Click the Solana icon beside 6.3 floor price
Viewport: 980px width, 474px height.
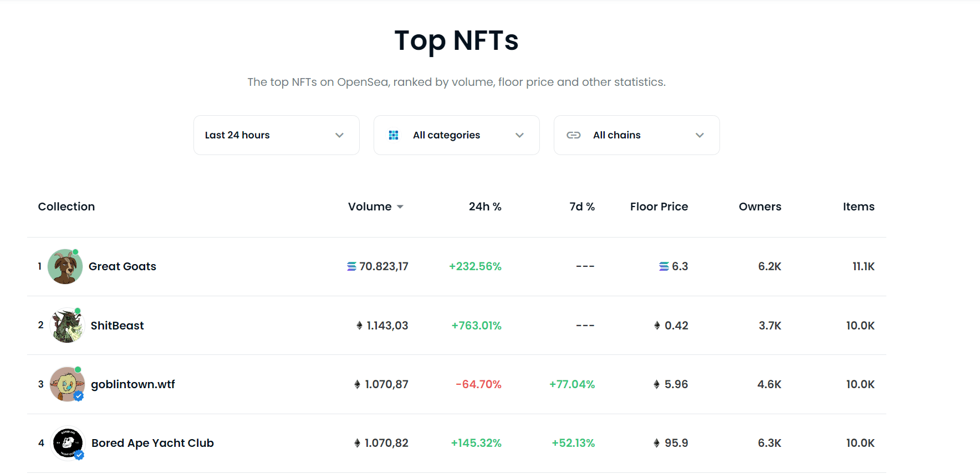pyautogui.click(x=663, y=267)
